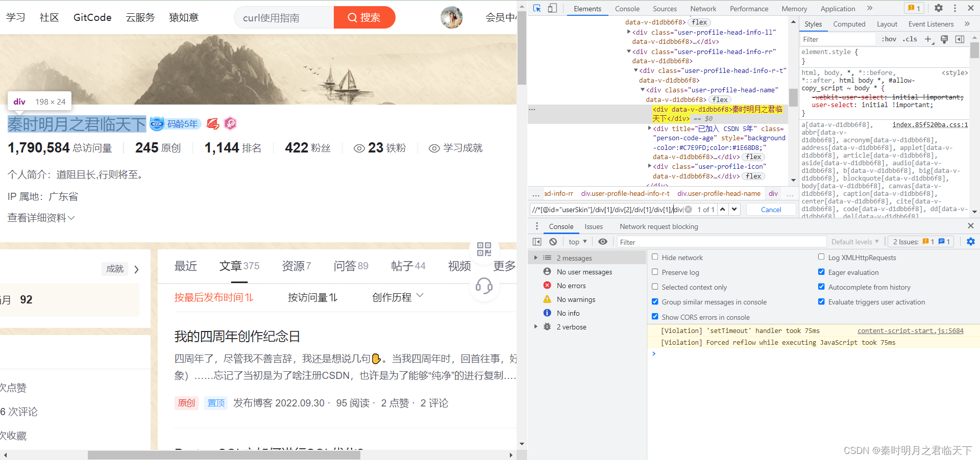Switch to Network tab
Screen dimensions: 980x460
pos(703,9)
